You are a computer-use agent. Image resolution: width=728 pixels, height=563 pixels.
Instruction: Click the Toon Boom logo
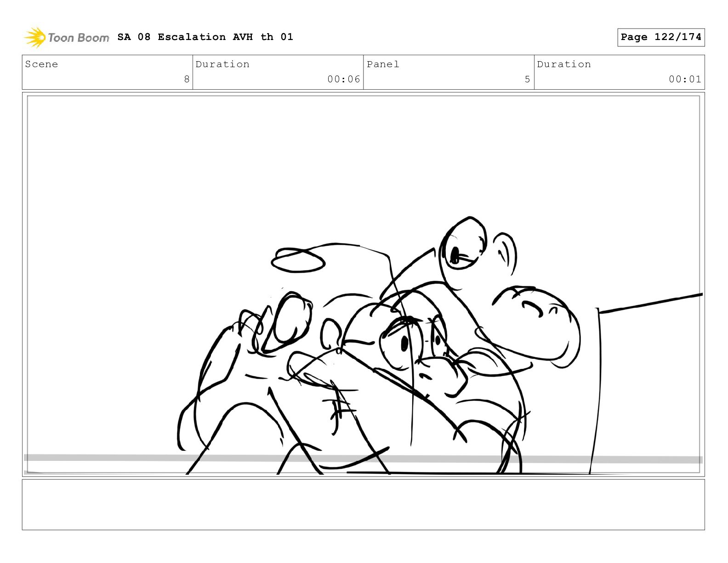click(67, 37)
